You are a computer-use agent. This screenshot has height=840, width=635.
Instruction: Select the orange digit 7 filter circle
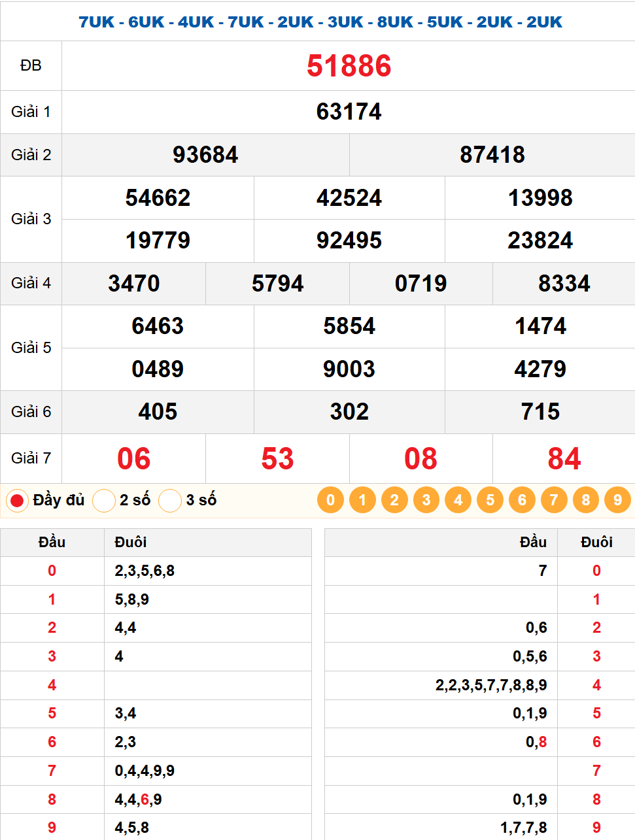point(554,500)
